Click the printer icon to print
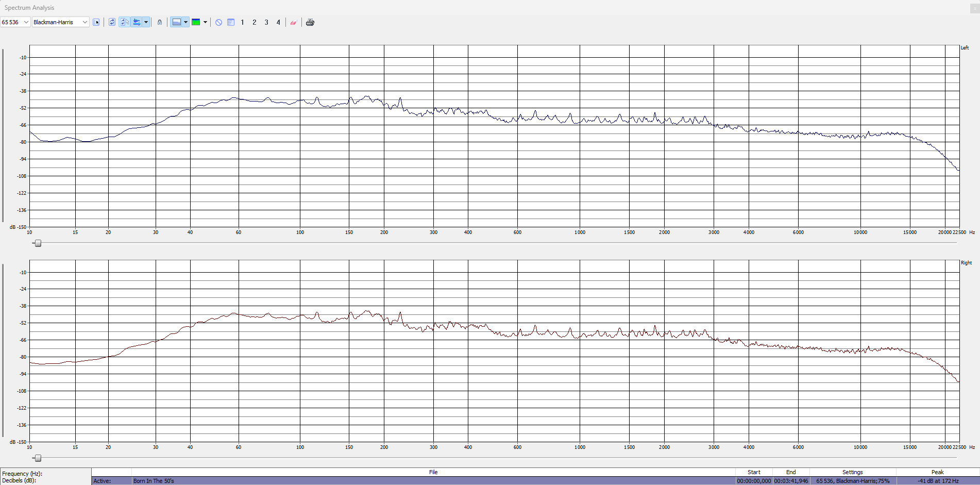The width and height of the screenshot is (980, 485). (x=310, y=22)
